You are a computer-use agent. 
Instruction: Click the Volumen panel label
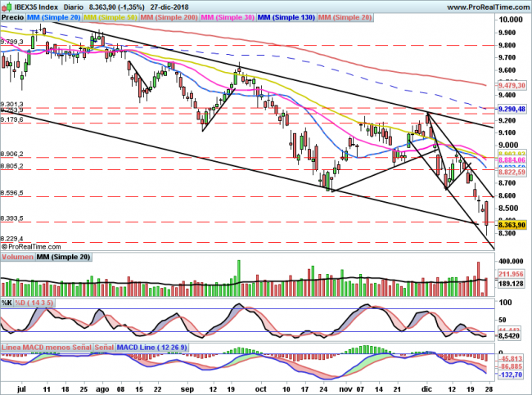click(x=17, y=257)
